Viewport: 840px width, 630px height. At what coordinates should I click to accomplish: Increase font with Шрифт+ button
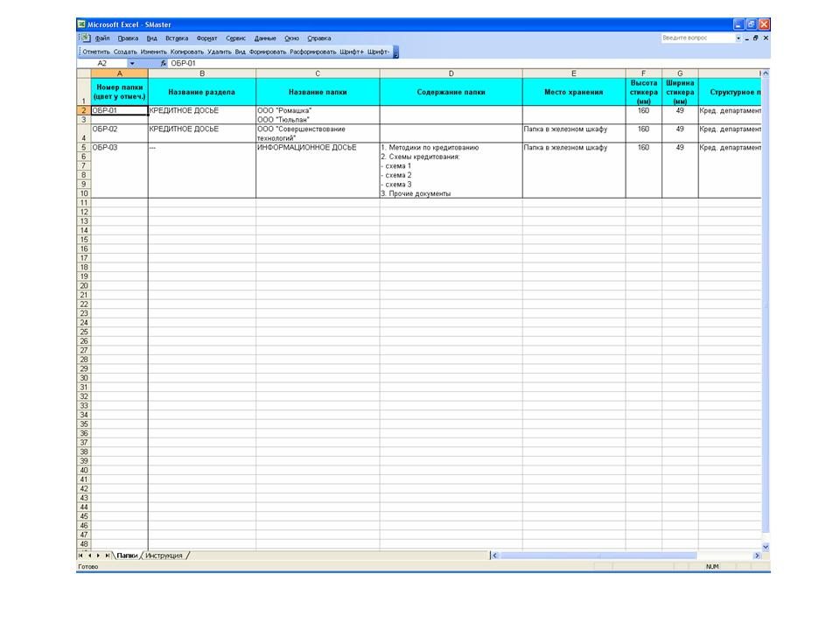point(352,52)
